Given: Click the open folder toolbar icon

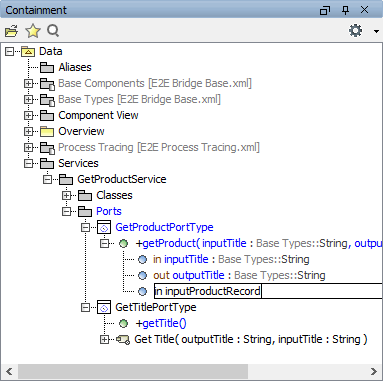Looking at the screenshot, I should pyautogui.click(x=11, y=31).
